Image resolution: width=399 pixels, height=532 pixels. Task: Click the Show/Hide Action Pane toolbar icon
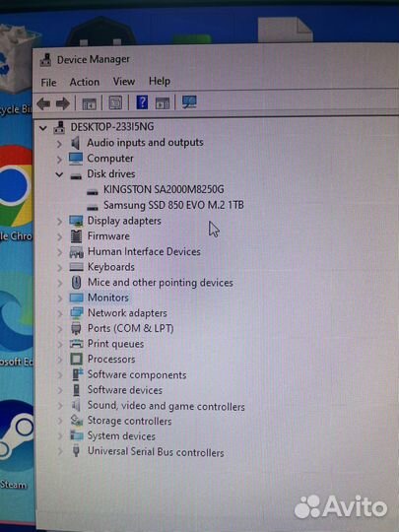coord(163,102)
